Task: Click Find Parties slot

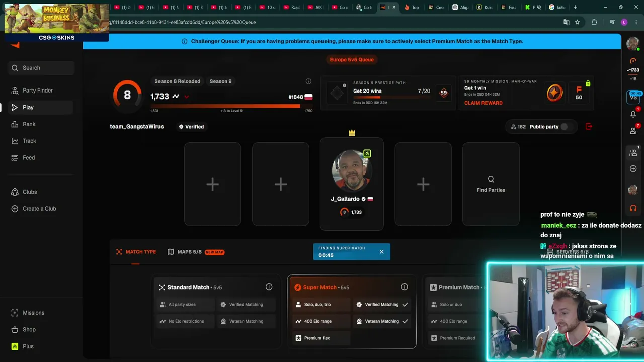Action: [x=491, y=184]
